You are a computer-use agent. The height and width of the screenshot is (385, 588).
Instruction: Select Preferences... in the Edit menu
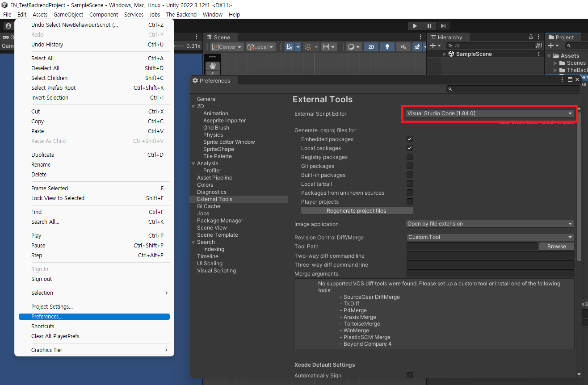(94, 317)
